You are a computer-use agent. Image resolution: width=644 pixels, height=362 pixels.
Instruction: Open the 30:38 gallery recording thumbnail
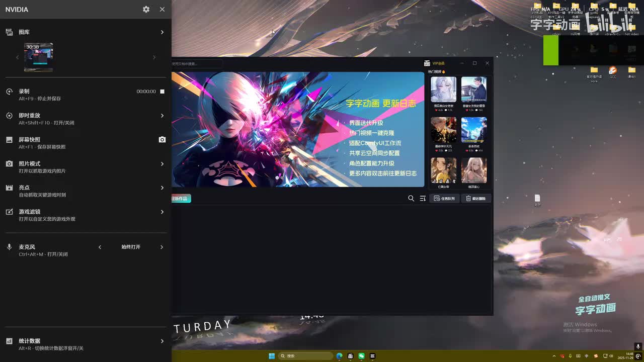click(39, 57)
